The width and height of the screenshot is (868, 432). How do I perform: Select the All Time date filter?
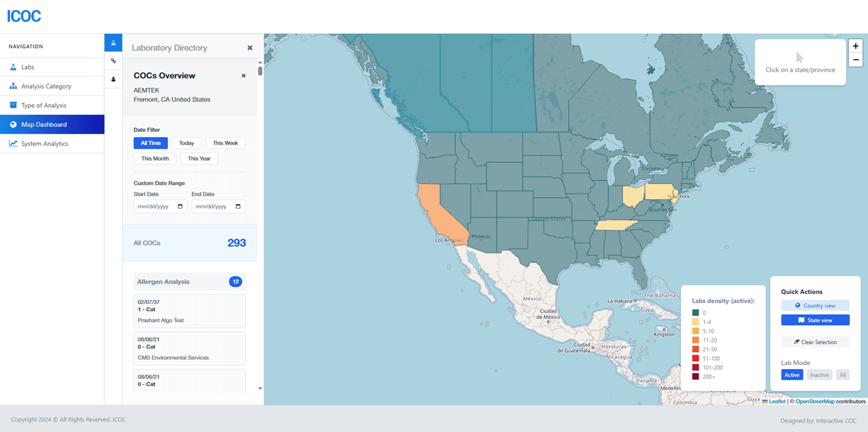[151, 143]
